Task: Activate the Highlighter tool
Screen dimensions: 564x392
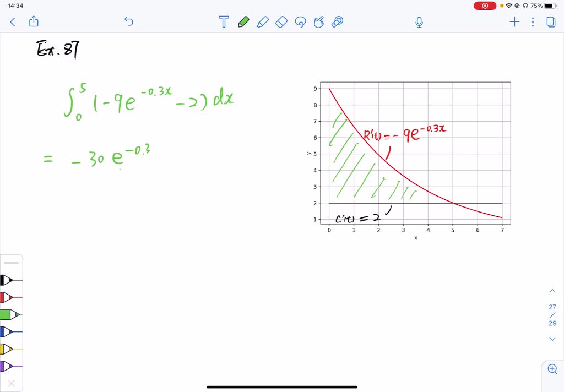Action: [x=263, y=22]
